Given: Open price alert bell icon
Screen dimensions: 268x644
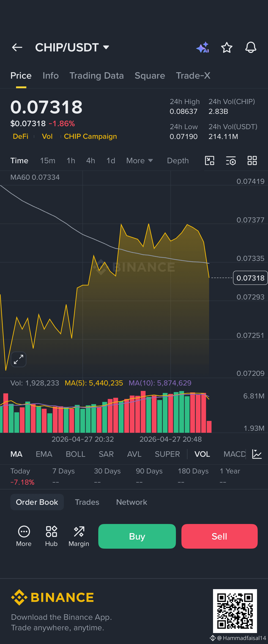Looking at the screenshot, I should 251,47.
